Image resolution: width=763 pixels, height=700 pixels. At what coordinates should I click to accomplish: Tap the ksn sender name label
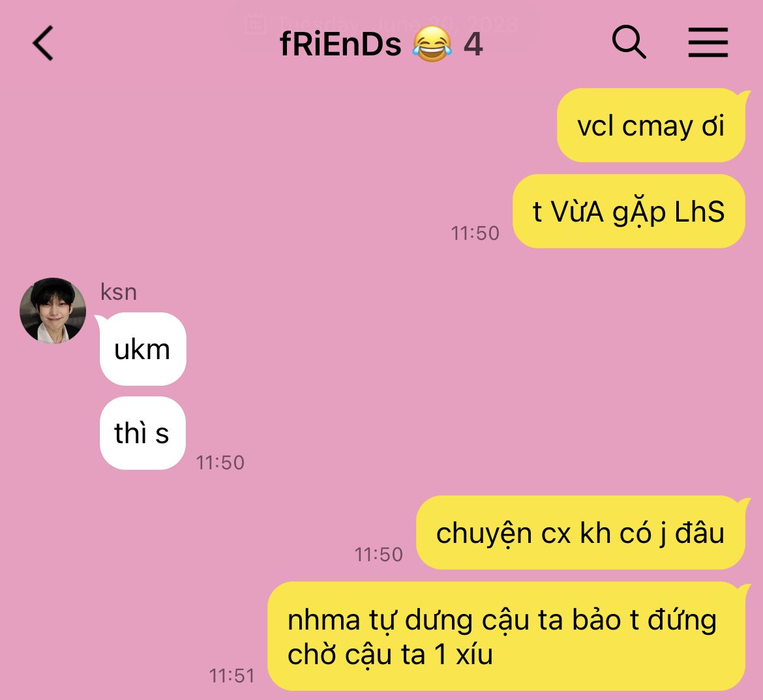[x=119, y=292]
